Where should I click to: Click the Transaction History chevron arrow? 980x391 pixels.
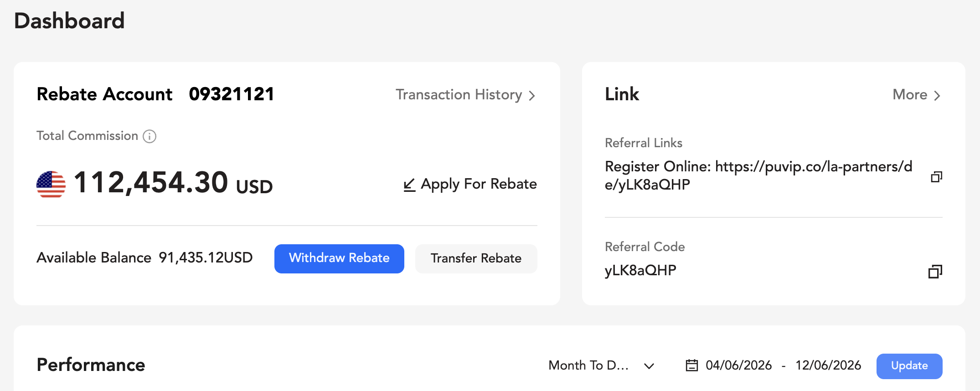click(x=532, y=95)
